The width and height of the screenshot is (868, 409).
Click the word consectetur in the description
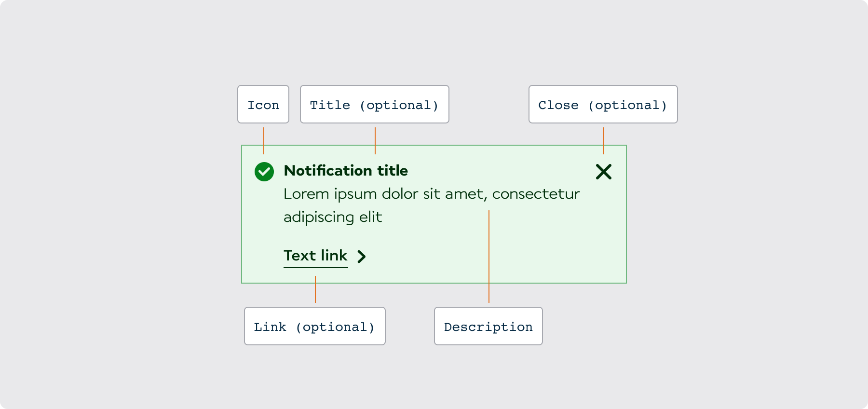point(536,194)
